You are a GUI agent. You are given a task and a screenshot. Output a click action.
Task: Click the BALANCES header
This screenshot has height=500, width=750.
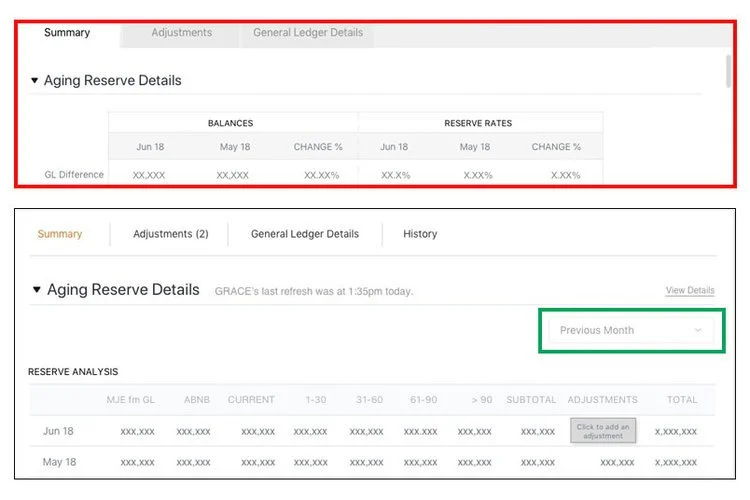click(x=231, y=123)
